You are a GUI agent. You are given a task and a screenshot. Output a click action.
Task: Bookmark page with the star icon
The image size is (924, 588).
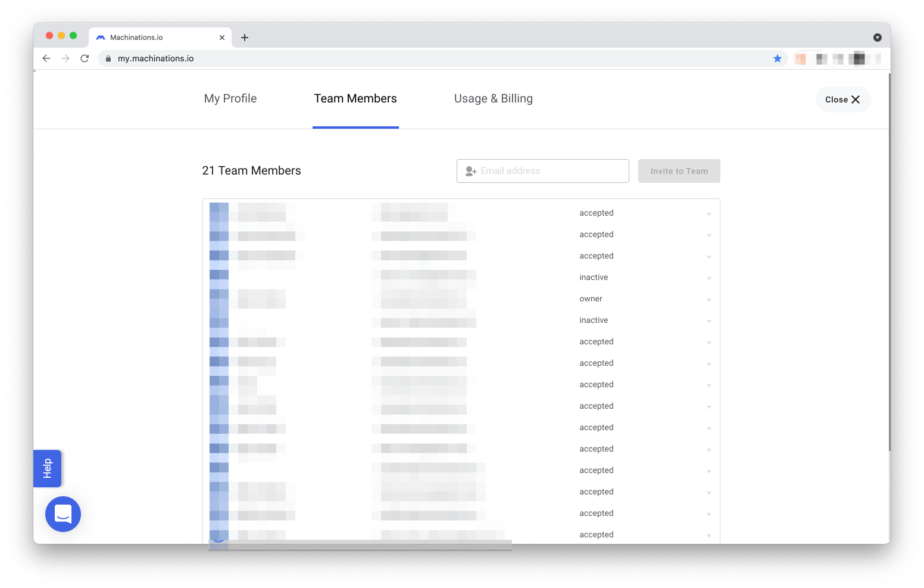[x=777, y=58]
